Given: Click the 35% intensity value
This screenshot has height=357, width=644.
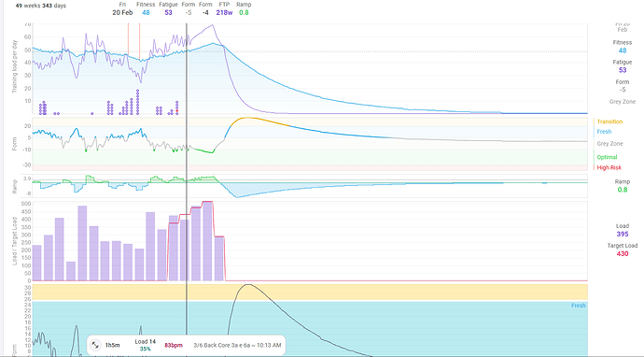Looking at the screenshot, I should tap(145, 349).
